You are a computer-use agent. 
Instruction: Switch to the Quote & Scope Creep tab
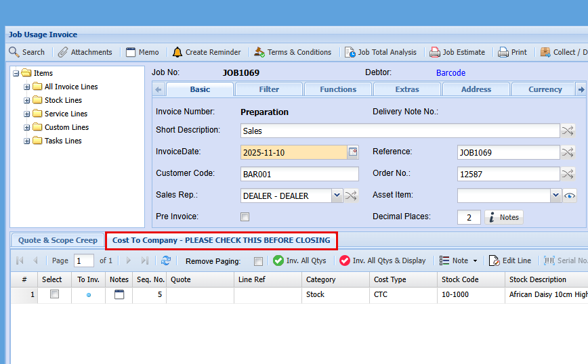click(x=58, y=240)
